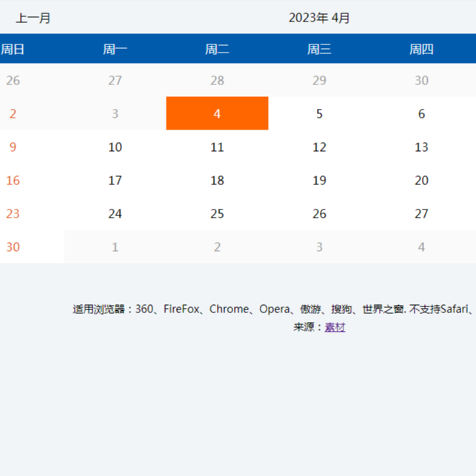Open the 素材 source link

click(x=335, y=327)
